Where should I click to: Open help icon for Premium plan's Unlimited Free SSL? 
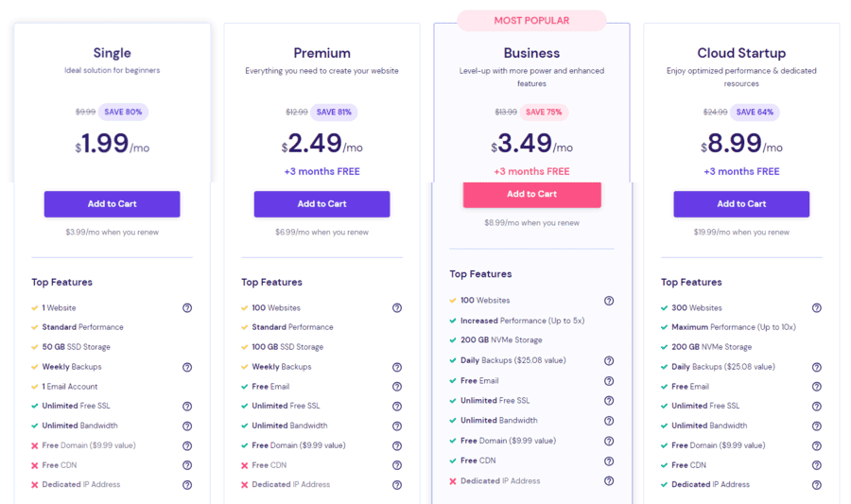(x=397, y=407)
